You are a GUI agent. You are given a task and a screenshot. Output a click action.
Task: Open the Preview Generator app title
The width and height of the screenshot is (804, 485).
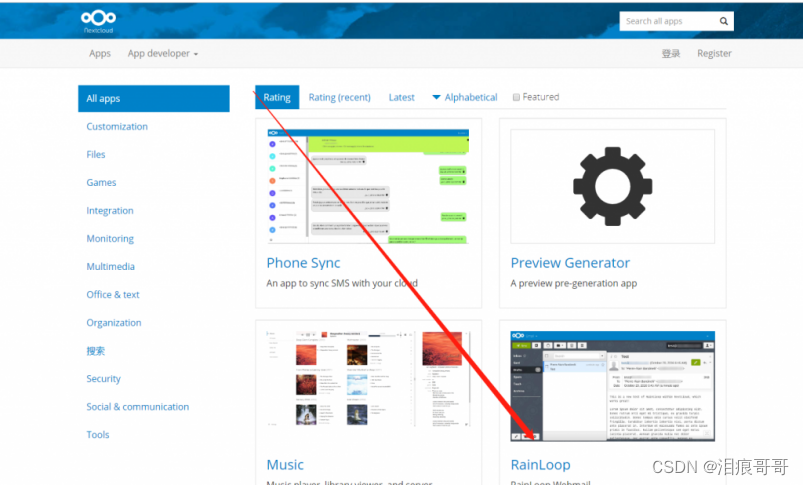(x=570, y=263)
